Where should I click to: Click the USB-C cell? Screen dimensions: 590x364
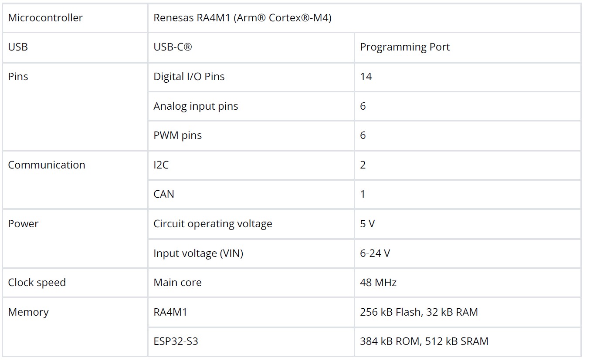[x=173, y=47]
